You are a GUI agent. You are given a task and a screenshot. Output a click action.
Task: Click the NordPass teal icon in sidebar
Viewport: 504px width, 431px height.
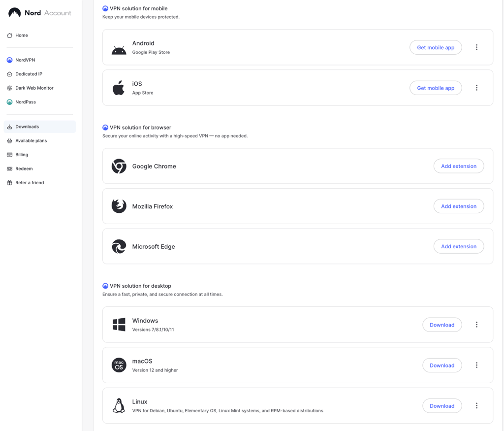pyautogui.click(x=10, y=102)
